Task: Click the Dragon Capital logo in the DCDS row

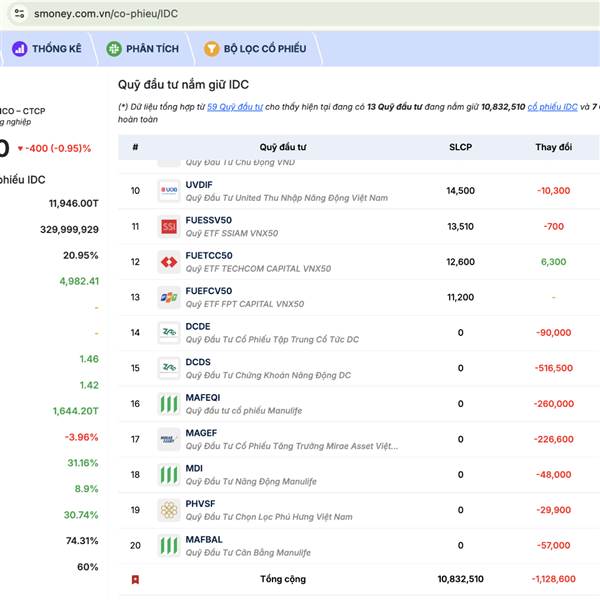Action: click(169, 368)
